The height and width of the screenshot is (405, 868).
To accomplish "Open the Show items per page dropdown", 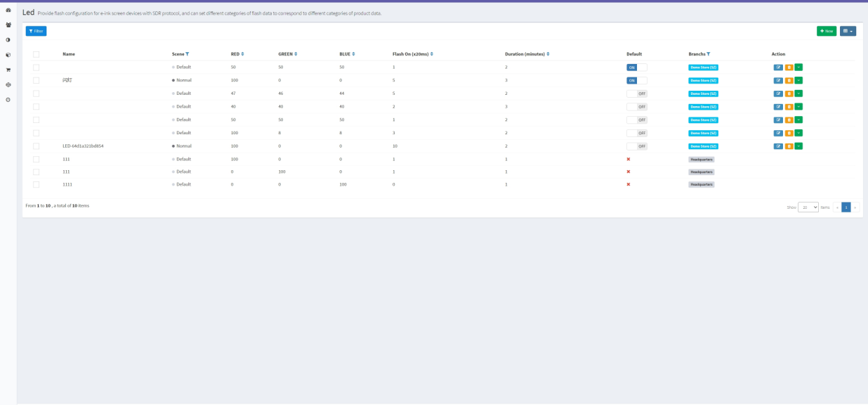I will click(808, 207).
